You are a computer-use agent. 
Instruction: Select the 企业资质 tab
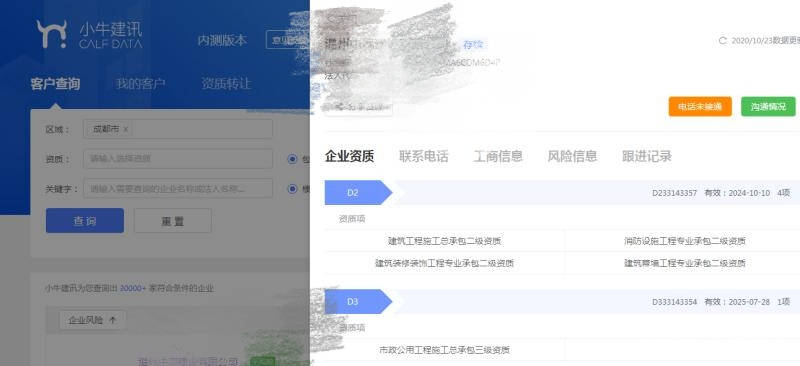pos(349,156)
